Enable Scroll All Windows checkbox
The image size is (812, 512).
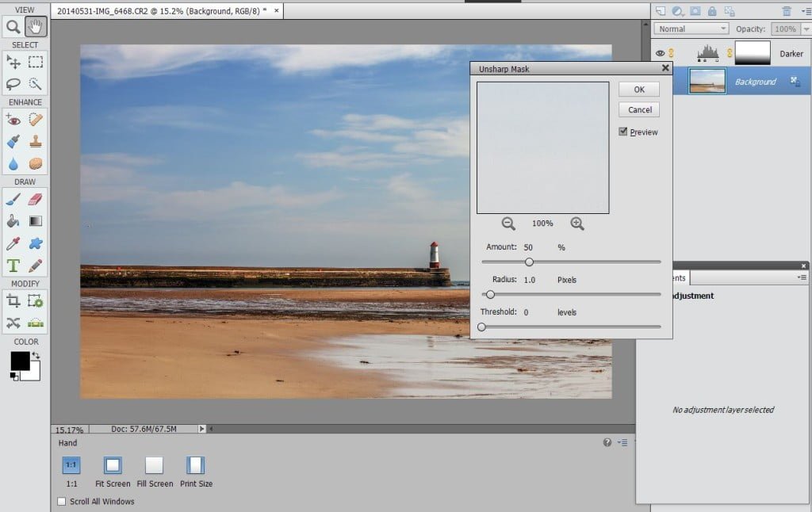pos(62,501)
